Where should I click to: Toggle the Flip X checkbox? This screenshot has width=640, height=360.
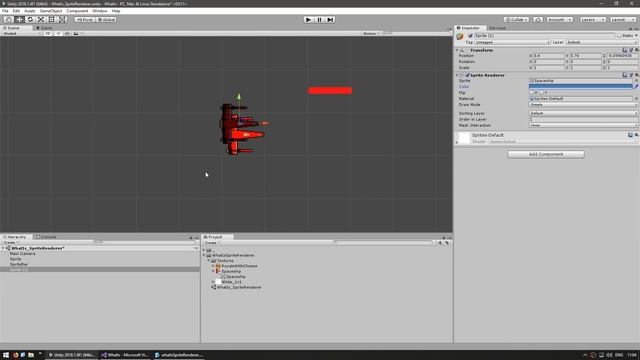531,93
